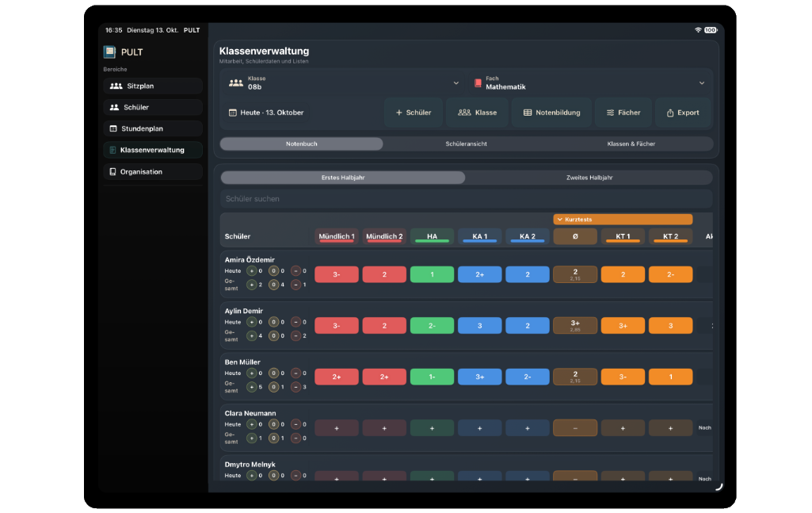Open the Stundenplan section
812x513 pixels.
coord(153,128)
